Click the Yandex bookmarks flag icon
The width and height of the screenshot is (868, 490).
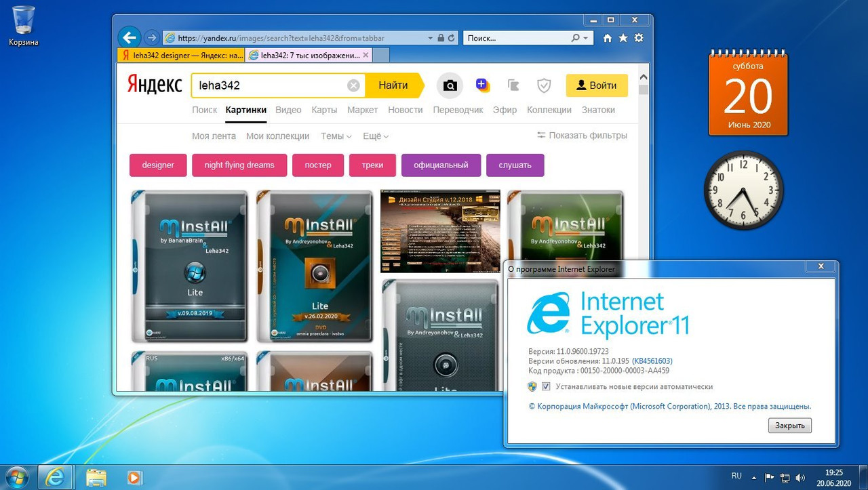pos(513,85)
